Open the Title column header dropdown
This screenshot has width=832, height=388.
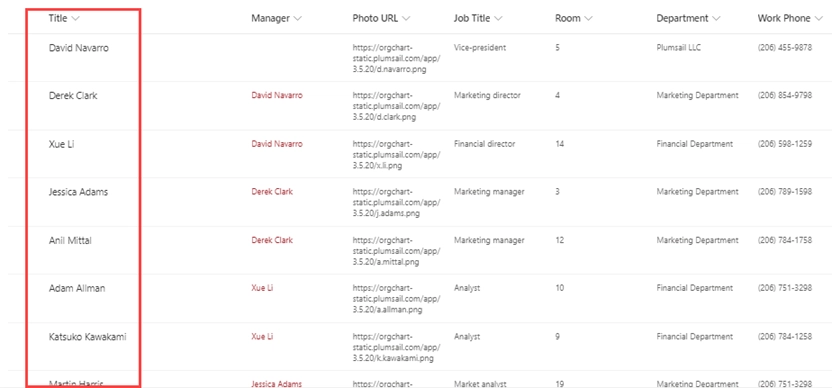pyautogui.click(x=64, y=18)
